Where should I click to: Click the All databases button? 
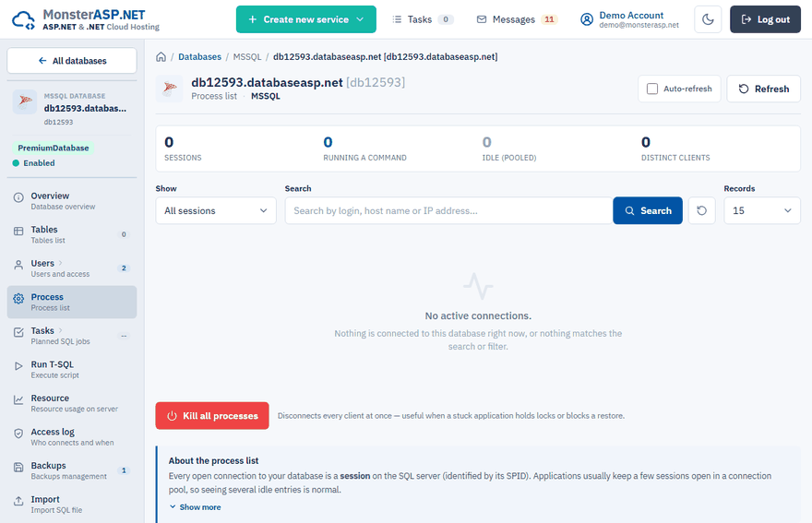pos(72,61)
